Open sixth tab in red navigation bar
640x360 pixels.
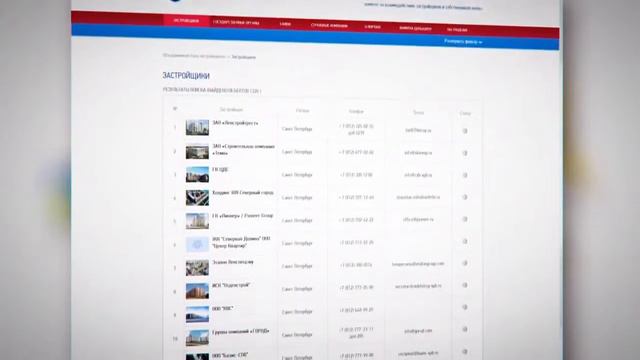(x=415, y=29)
